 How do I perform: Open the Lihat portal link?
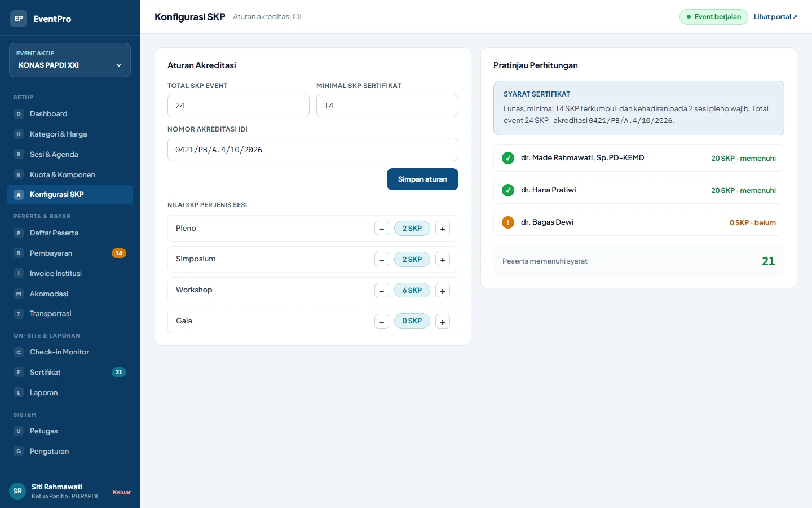tap(775, 17)
